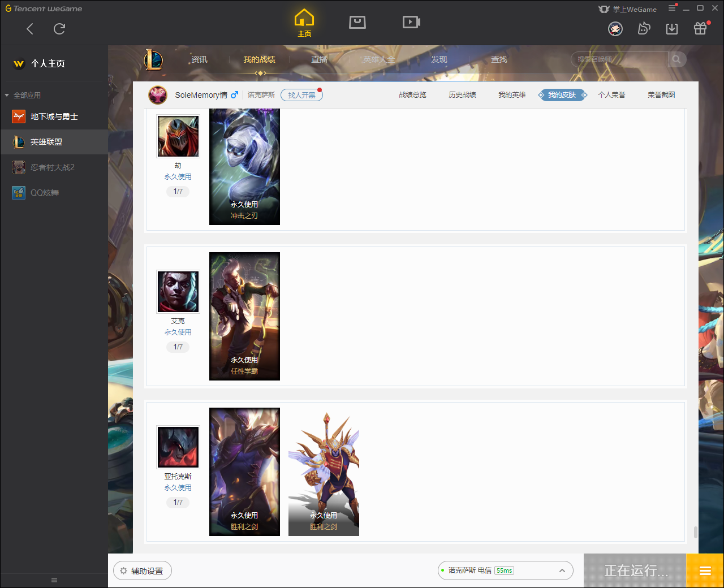Click the 正在运行 status button
The image size is (724, 588).
coord(635,570)
